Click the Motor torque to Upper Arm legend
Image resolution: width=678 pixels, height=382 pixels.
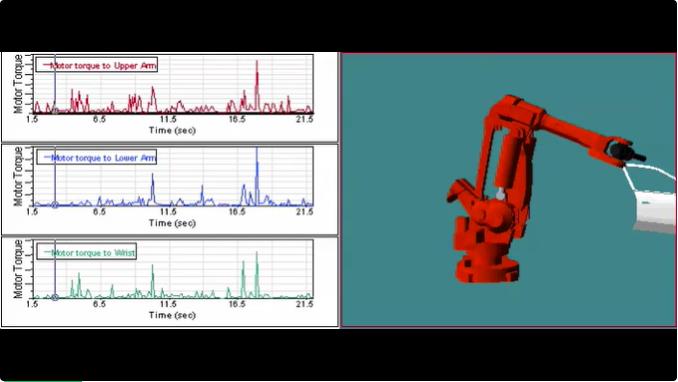click(x=96, y=65)
